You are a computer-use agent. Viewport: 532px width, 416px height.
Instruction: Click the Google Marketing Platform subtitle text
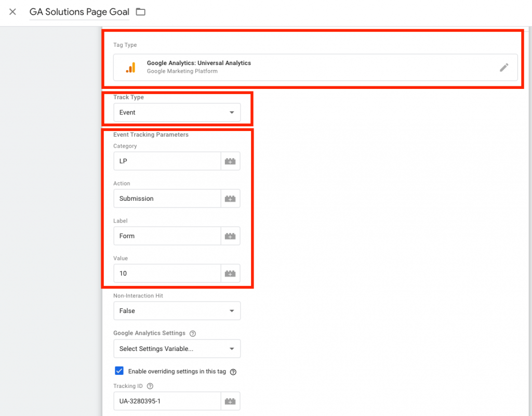click(182, 71)
